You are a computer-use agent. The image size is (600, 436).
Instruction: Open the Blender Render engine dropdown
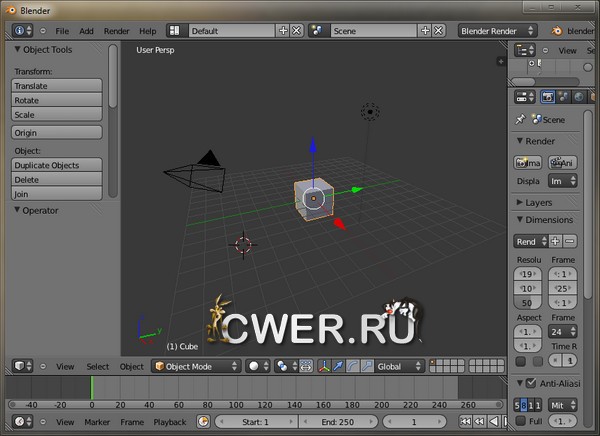tap(496, 31)
